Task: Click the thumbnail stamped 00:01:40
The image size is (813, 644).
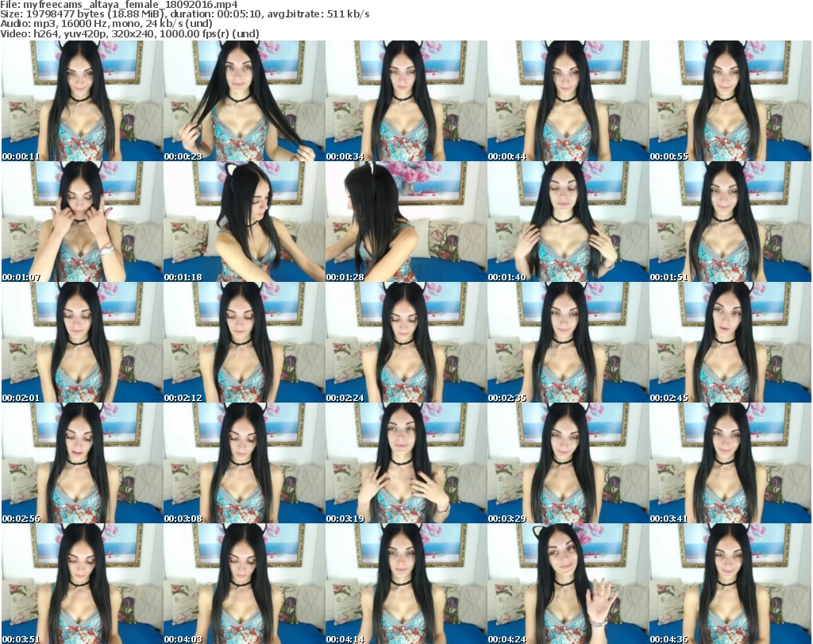Action: pyautogui.click(x=568, y=222)
